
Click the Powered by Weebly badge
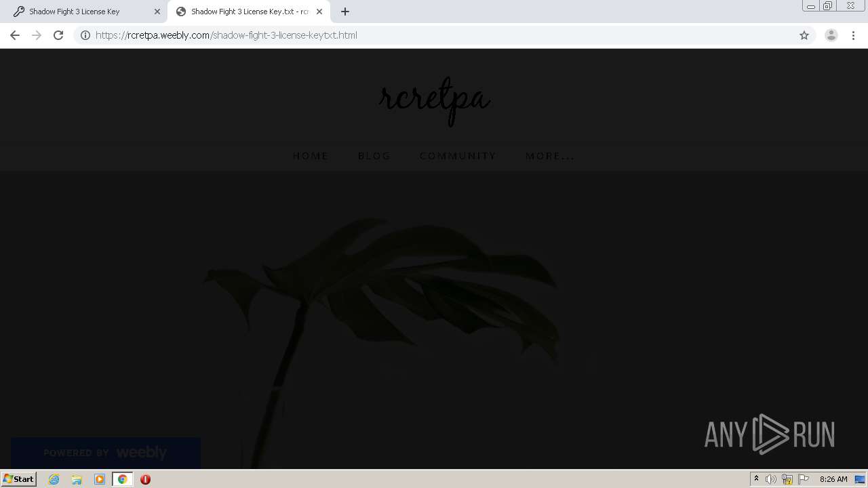click(105, 453)
